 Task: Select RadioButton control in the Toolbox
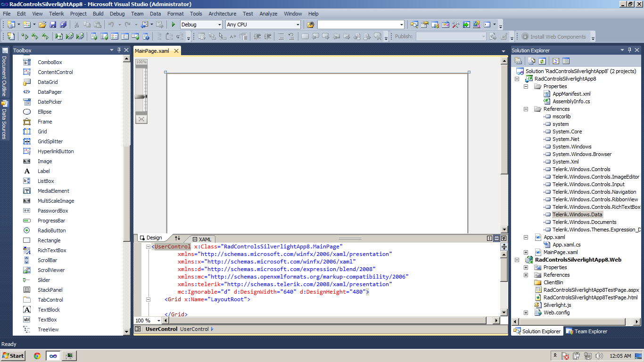52,230
